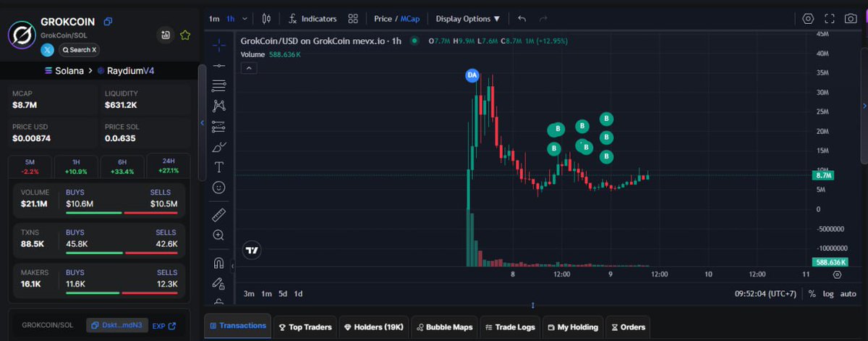Set chart range to 1m
868x341 pixels.
[x=266, y=294]
